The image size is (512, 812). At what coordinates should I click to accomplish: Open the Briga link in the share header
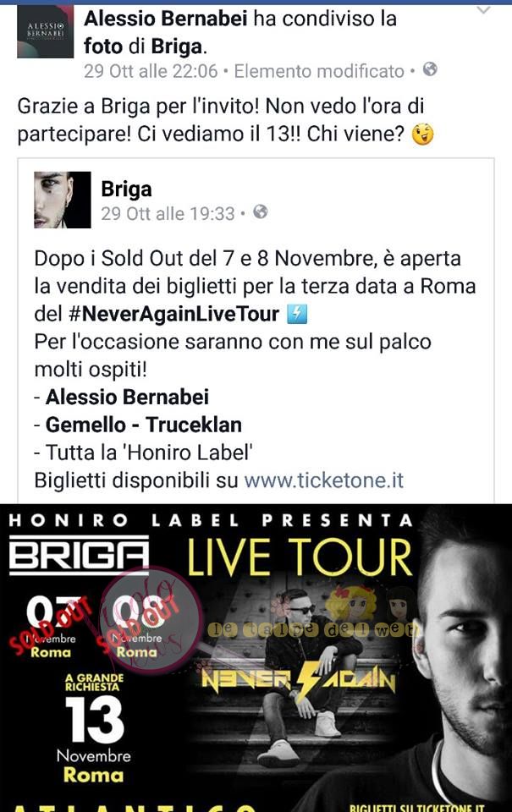pos(177,47)
